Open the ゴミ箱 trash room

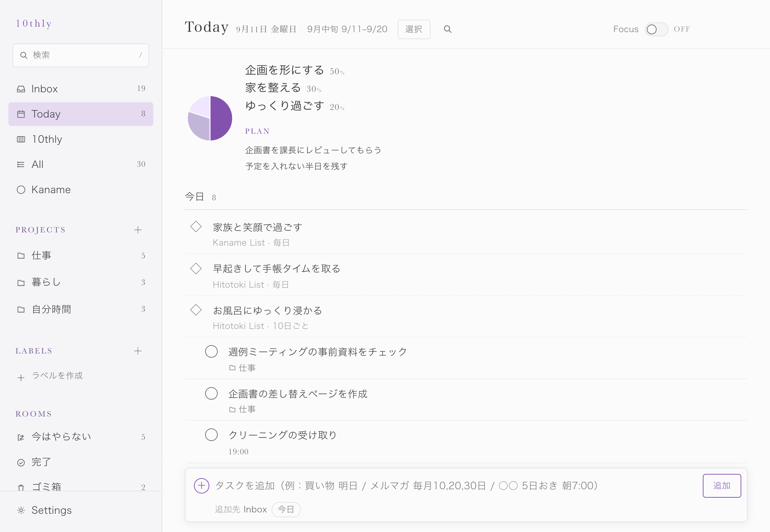tap(81, 486)
